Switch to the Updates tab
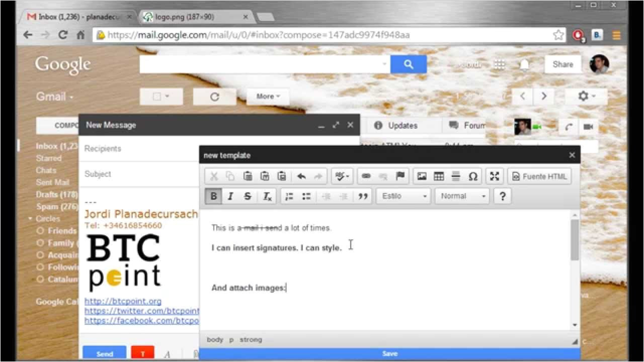This screenshot has width=644, height=362. (396, 126)
